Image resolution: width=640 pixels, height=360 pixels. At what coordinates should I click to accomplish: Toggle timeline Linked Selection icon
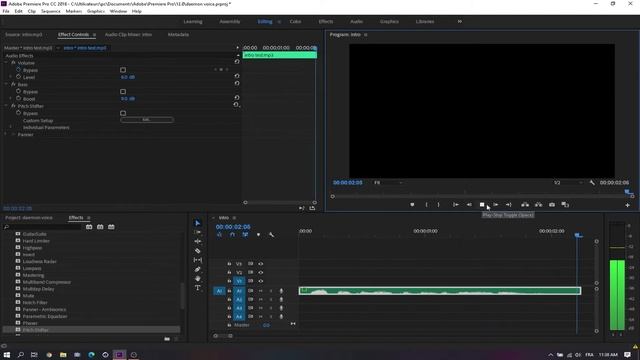point(245,235)
